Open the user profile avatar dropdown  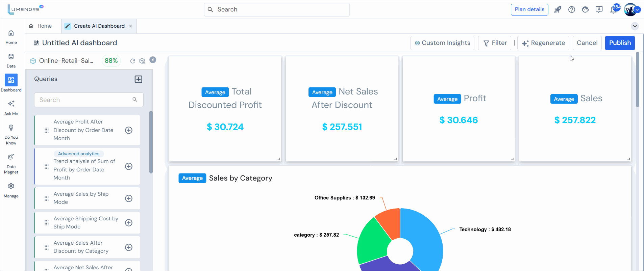pyautogui.click(x=630, y=10)
